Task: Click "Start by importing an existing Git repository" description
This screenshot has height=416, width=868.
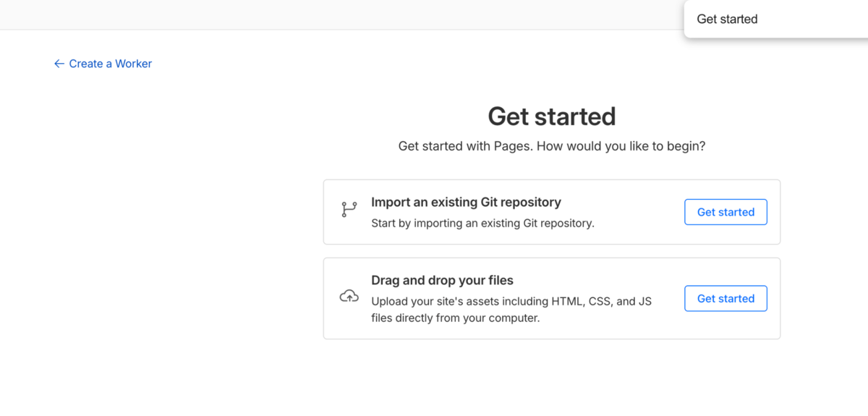Action: tap(482, 223)
